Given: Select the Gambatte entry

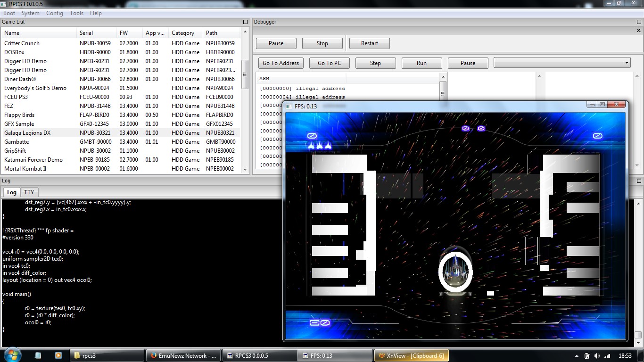Looking at the screenshot, I should point(121,142).
